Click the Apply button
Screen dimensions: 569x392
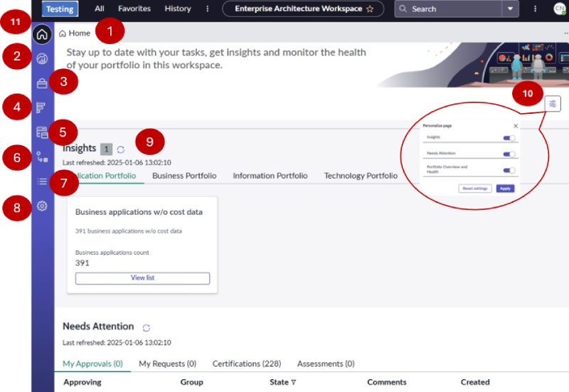pyautogui.click(x=505, y=189)
